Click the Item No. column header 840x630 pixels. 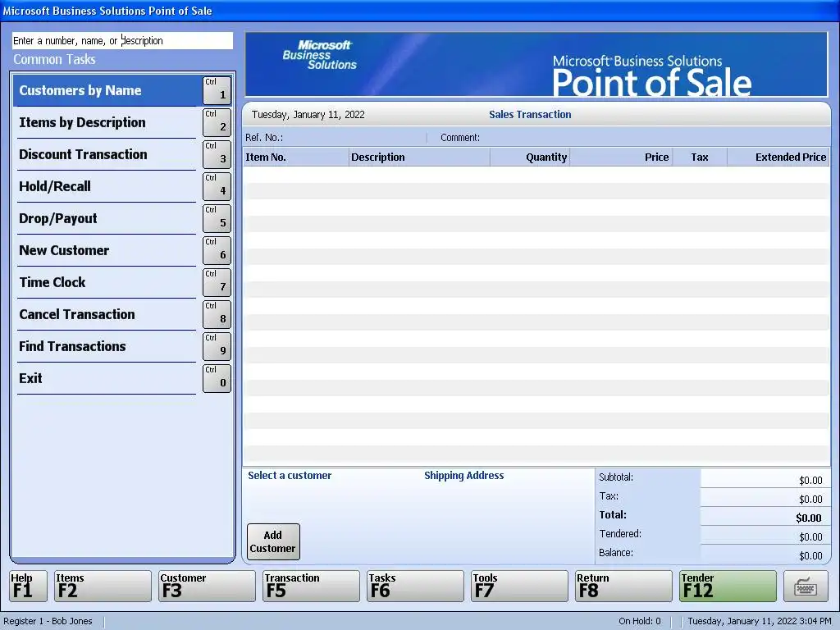pyautogui.click(x=295, y=157)
